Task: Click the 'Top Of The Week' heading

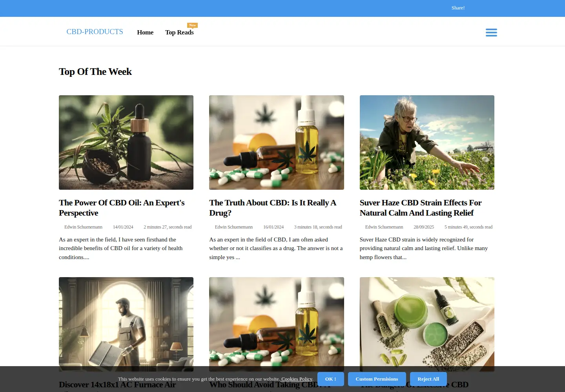Action: (95, 72)
